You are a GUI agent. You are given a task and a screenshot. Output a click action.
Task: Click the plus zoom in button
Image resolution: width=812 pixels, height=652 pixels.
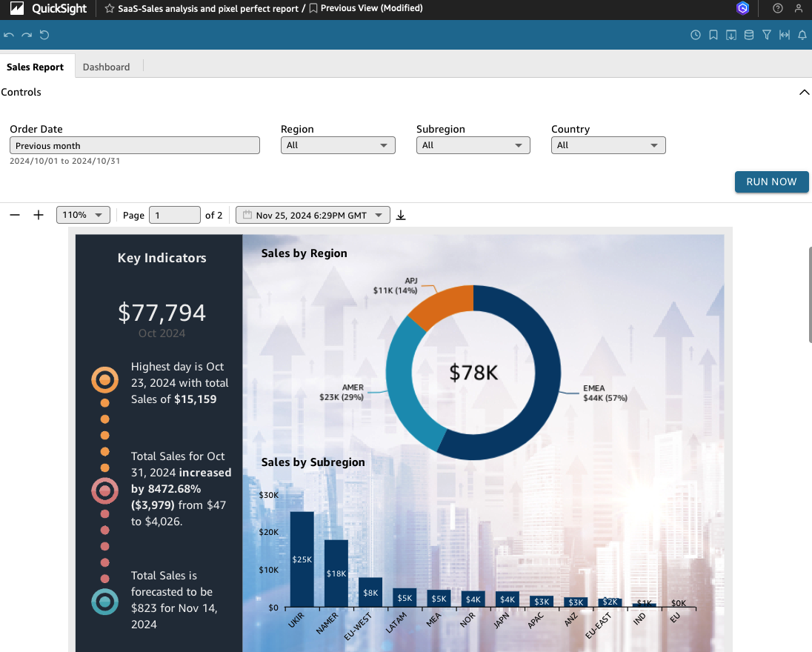click(39, 215)
